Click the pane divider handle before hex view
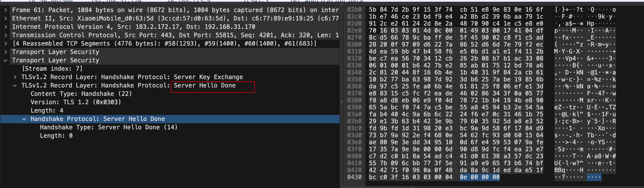 coord(342,102)
